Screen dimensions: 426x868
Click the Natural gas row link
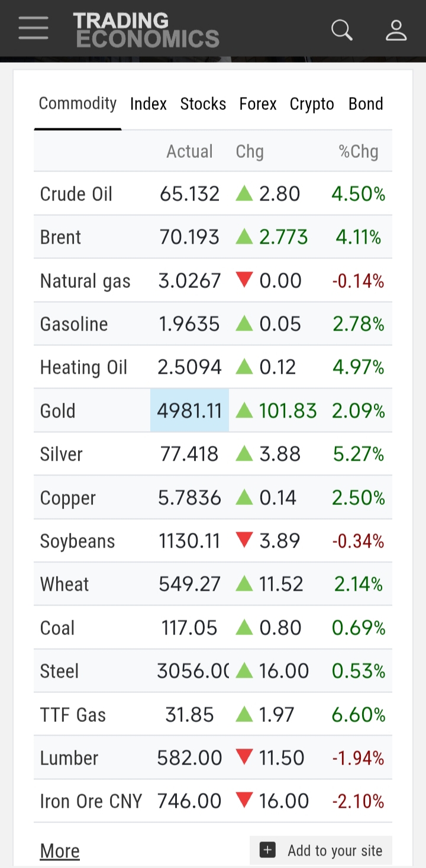point(85,281)
